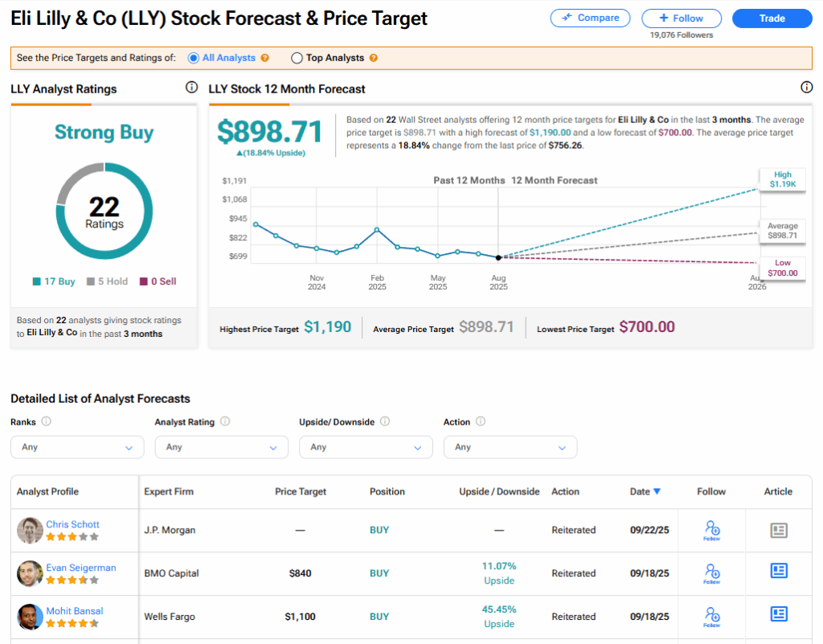This screenshot has height=644, width=823.
Task: Click the blue Trade button
Action: (772, 18)
